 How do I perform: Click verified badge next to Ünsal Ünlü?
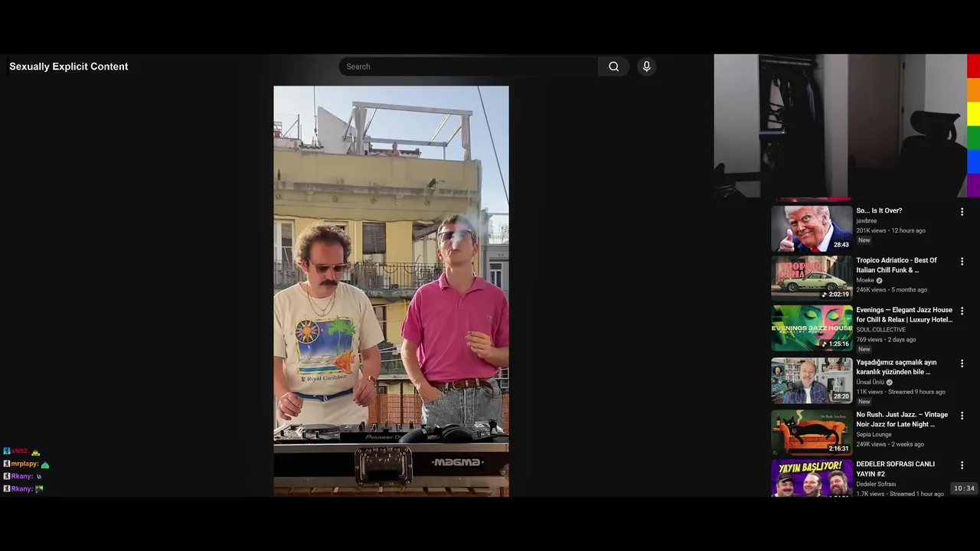click(x=889, y=382)
